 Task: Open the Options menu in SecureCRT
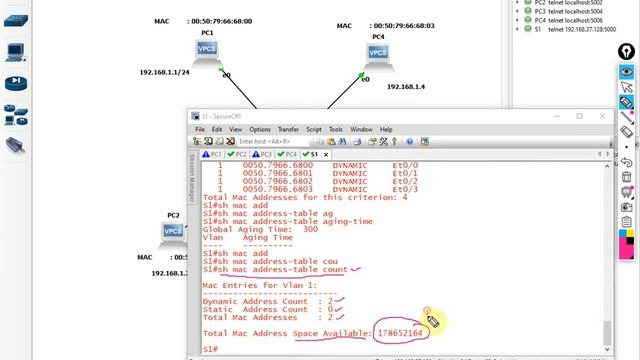[260, 129]
